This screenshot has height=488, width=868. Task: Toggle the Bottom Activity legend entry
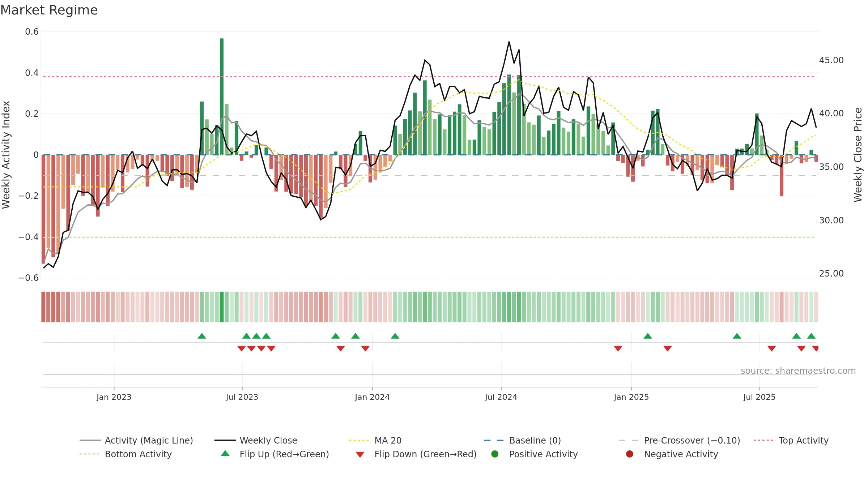(125, 454)
